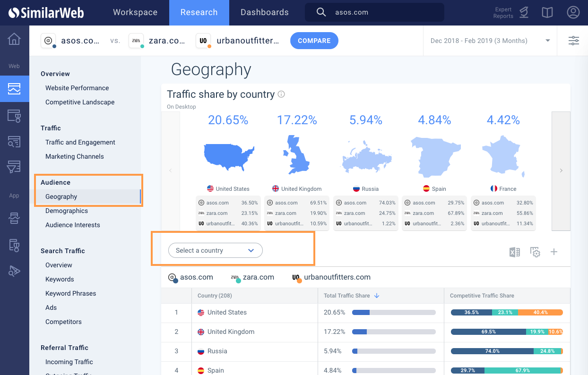Click the teal 67.9% segment for Spain
The width and height of the screenshot is (588, 375).
(522, 371)
